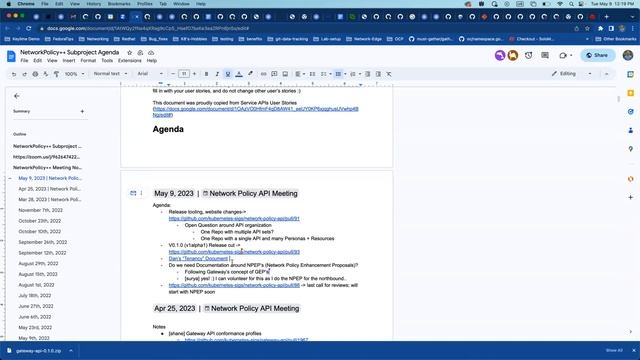Open the Edit menu in Docs

pyautogui.click(x=38, y=60)
